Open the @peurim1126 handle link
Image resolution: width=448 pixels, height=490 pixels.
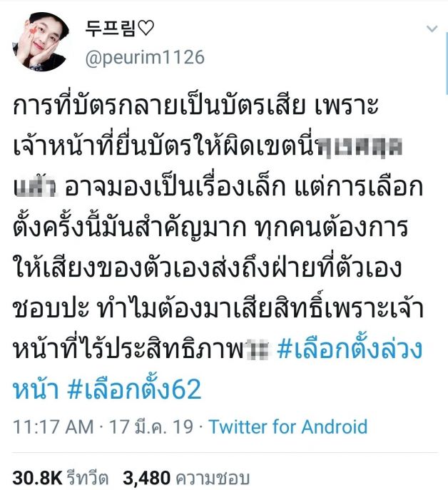pos(145,58)
